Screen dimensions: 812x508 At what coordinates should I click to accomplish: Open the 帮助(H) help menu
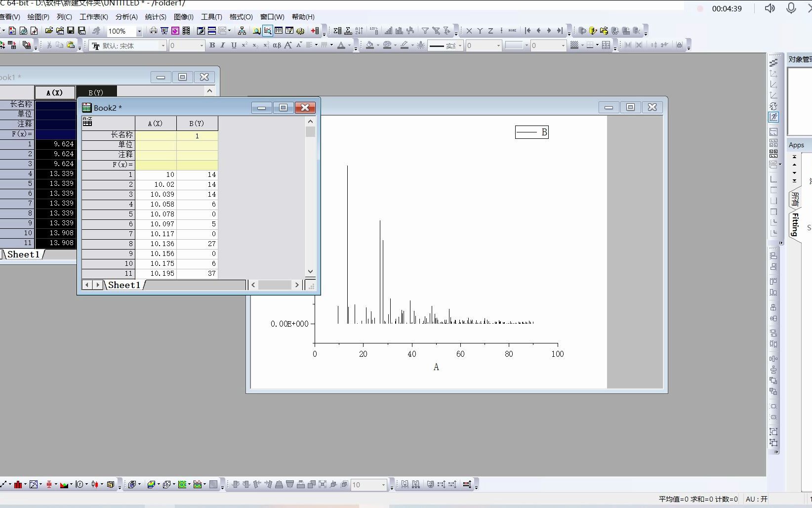click(303, 17)
